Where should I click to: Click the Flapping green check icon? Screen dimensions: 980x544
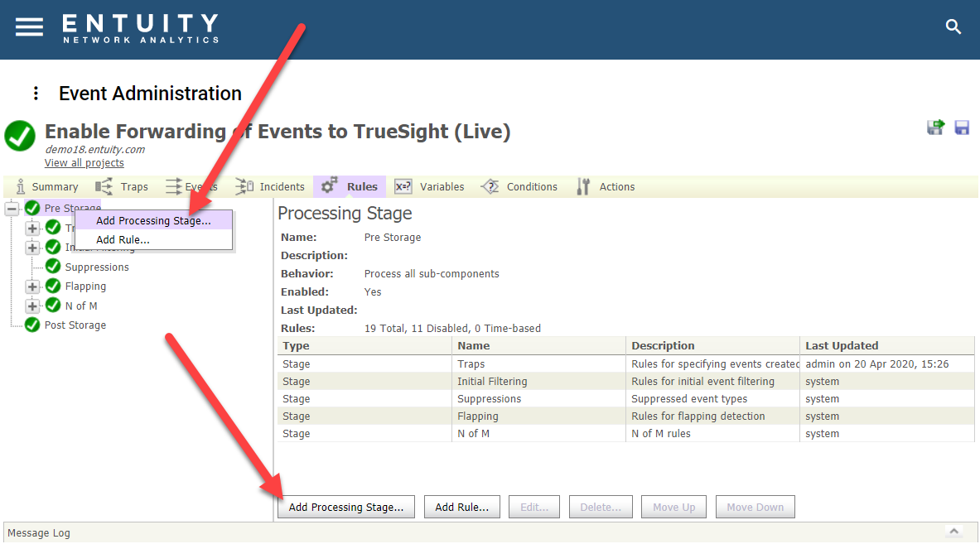point(53,286)
